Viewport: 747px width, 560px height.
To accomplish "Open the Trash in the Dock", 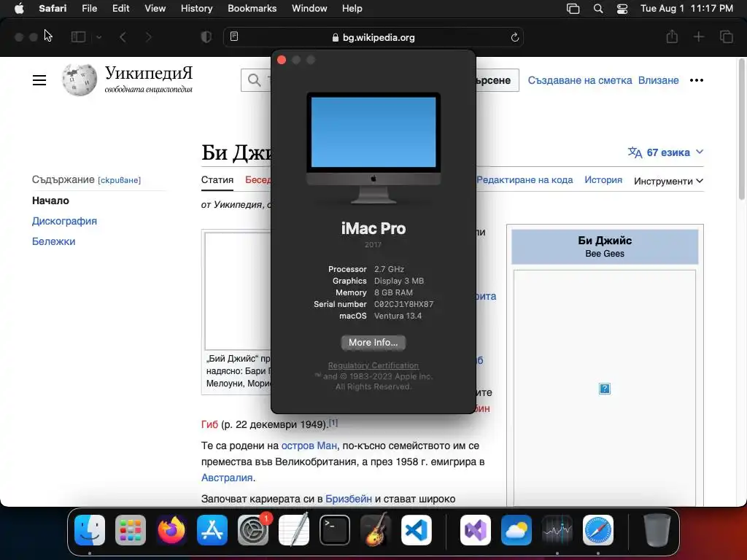I will [x=657, y=530].
